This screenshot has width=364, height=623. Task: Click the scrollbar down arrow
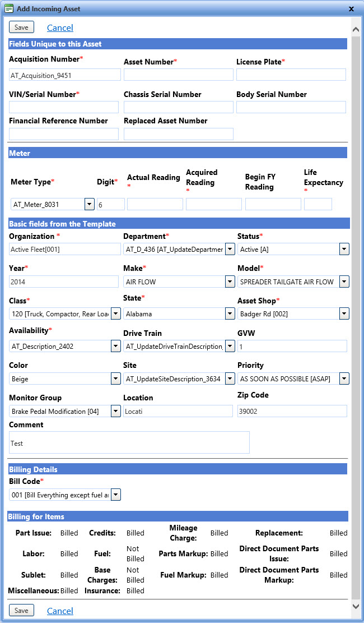point(355,606)
